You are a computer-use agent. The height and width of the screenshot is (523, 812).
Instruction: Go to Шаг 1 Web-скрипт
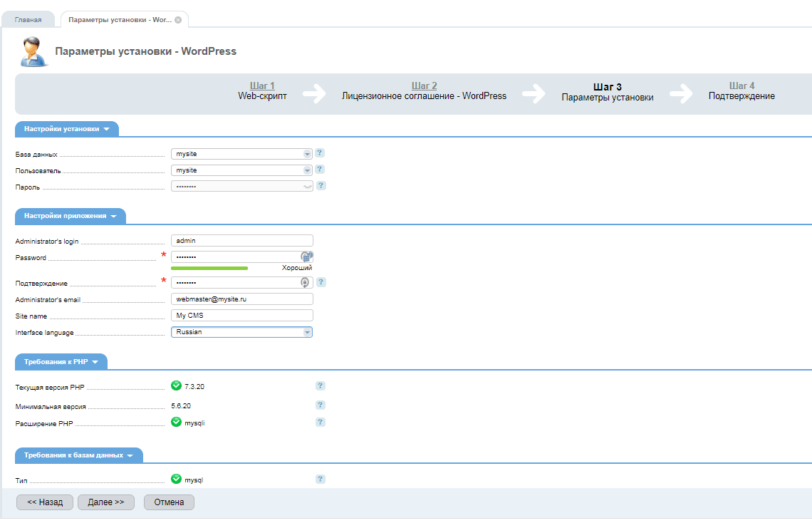coord(262,90)
